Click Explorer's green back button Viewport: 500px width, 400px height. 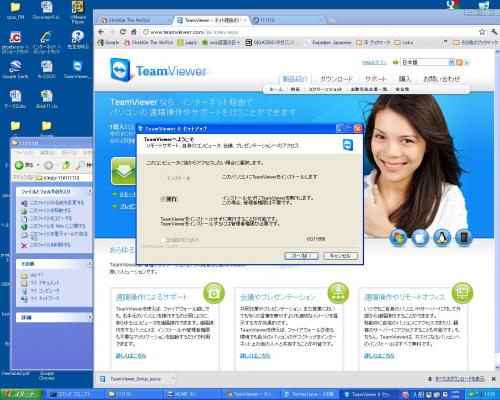click(x=19, y=165)
